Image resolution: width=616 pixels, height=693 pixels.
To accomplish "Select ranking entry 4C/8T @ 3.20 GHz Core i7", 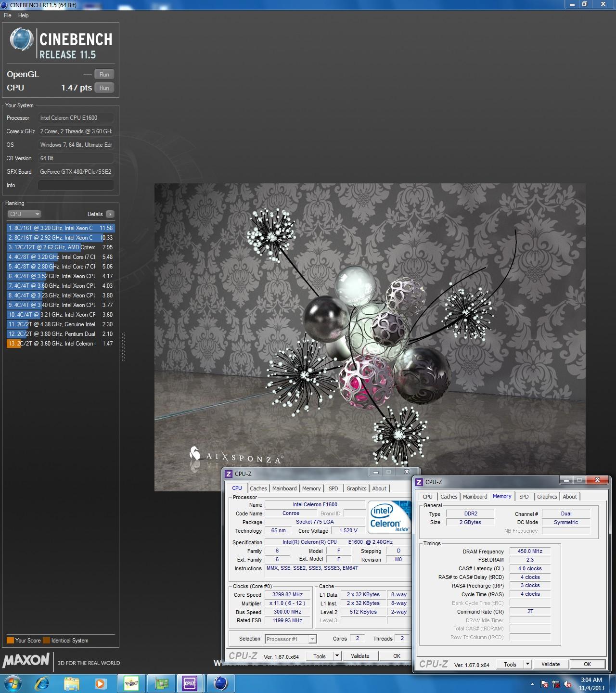I will (61, 257).
